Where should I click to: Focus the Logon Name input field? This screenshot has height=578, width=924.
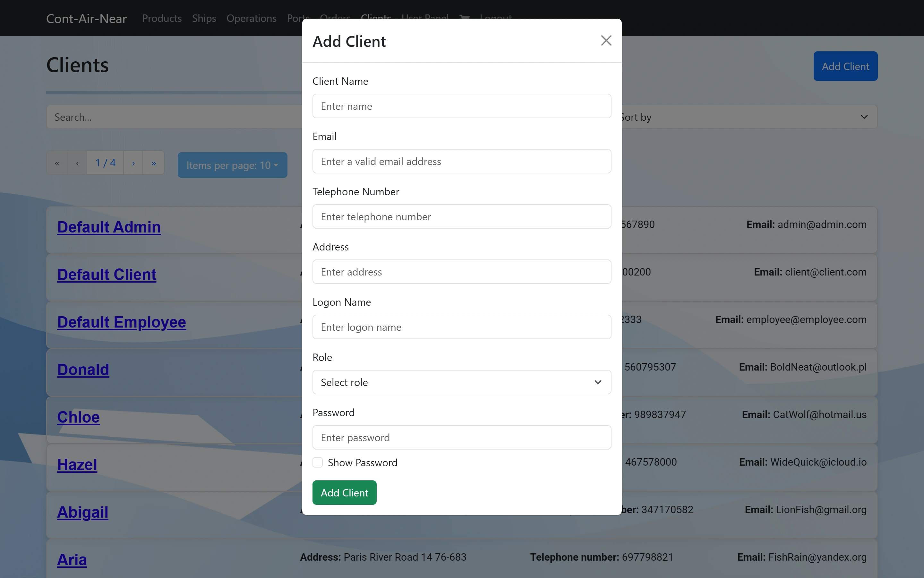click(x=462, y=327)
